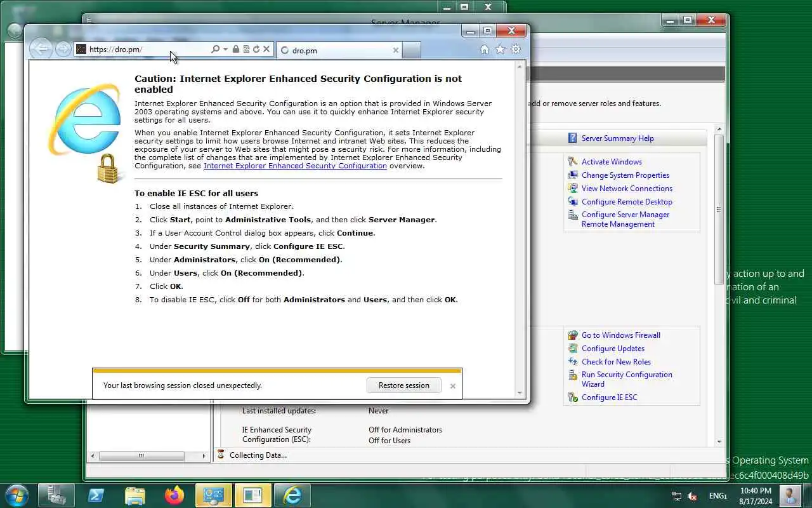This screenshot has height=508, width=812.
Task: Open Server Manager from taskbar pinned icon
Action: tap(56, 495)
